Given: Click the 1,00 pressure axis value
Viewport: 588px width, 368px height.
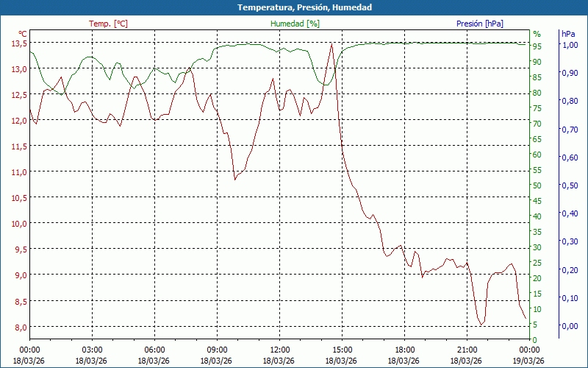Looking at the screenshot, I should pos(570,45).
